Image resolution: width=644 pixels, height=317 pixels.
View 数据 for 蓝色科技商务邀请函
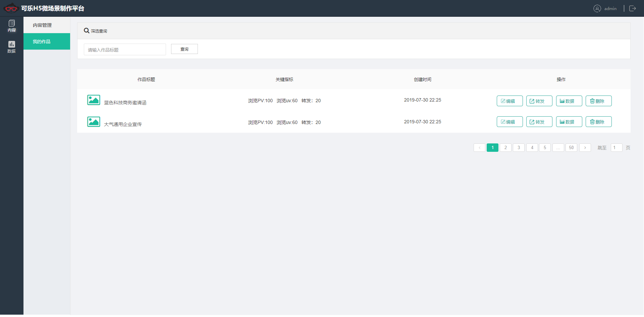tap(569, 101)
